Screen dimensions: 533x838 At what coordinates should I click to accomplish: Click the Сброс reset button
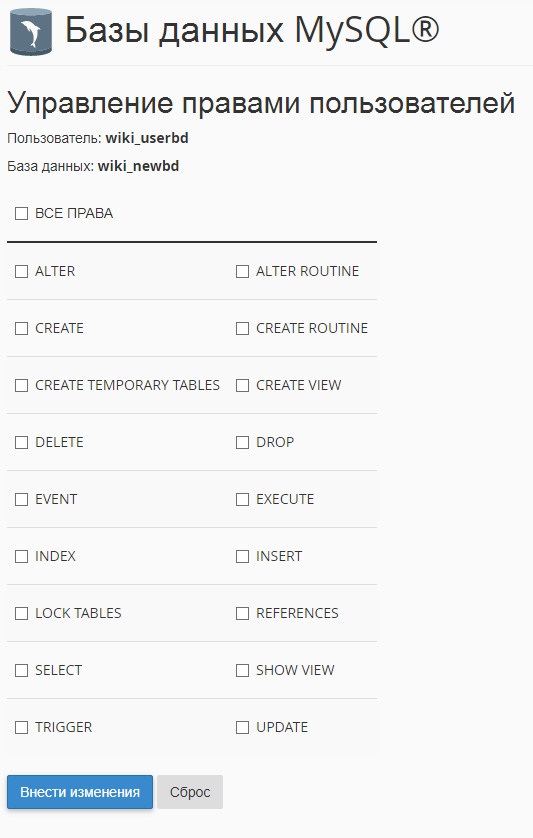[x=190, y=792]
